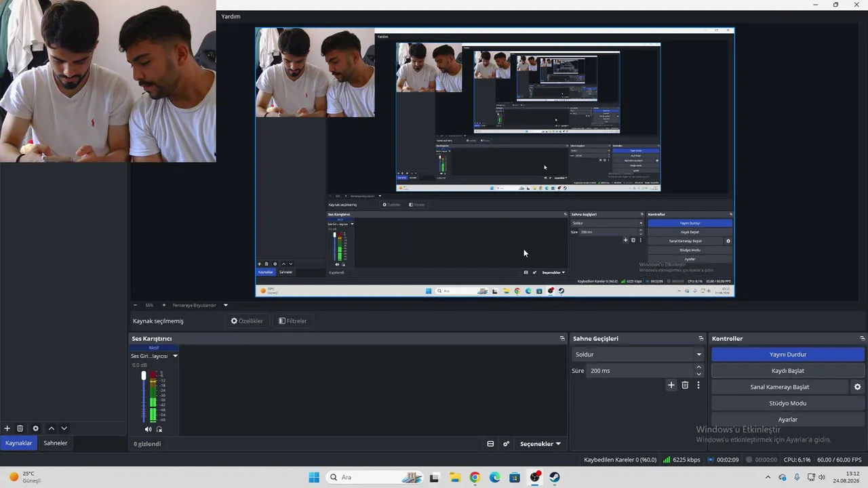This screenshot has height=488, width=868.
Task: Add a new source with plus icon
Action: [7, 428]
